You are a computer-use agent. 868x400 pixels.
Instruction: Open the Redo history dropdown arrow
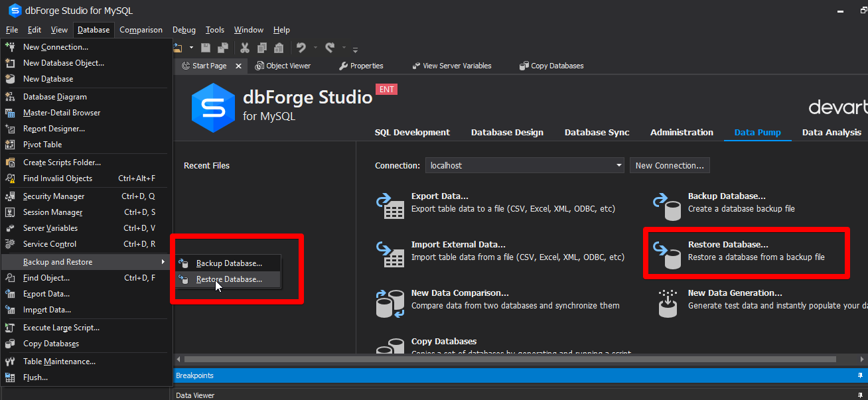(x=344, y=48)
